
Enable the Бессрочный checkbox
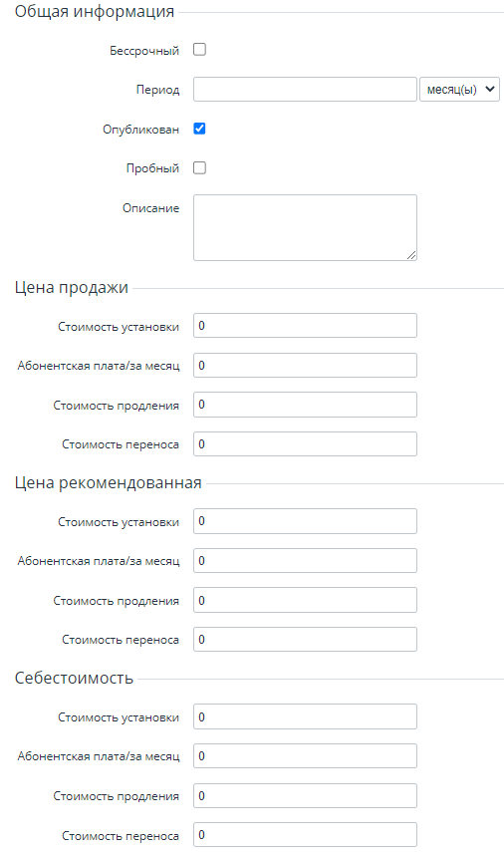point(199,50)
